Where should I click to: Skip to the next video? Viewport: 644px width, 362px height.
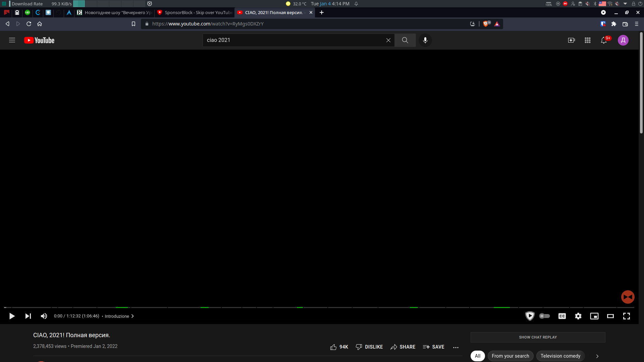coord(28,316)
